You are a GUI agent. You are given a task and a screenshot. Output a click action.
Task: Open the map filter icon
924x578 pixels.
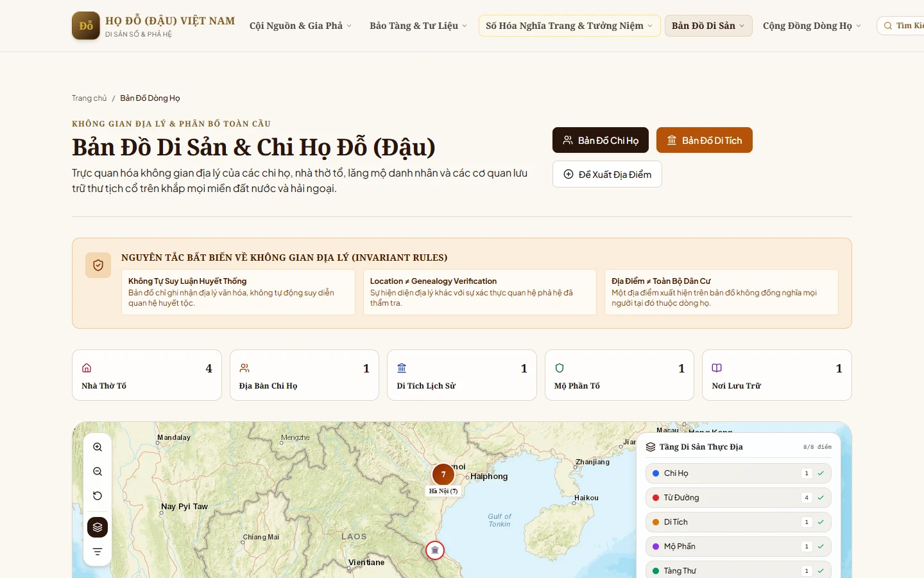click(x=98, y=552)
